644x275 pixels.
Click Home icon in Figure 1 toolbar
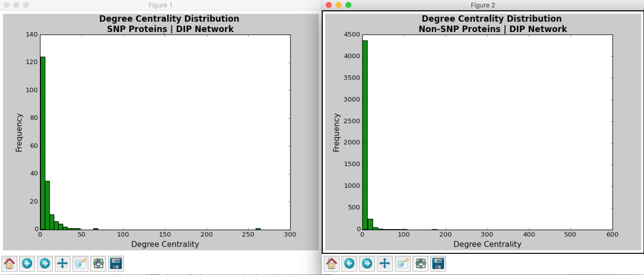coord(9,263)
